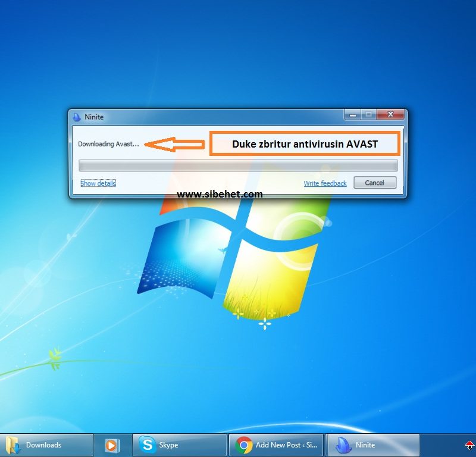Click the Downloading Avast status text
This screenshot has width=476, height=457.
click(x=108, y=144)
